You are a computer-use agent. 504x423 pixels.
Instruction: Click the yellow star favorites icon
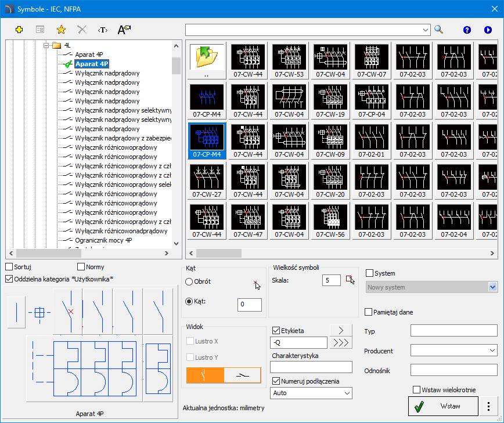(61, 30)
